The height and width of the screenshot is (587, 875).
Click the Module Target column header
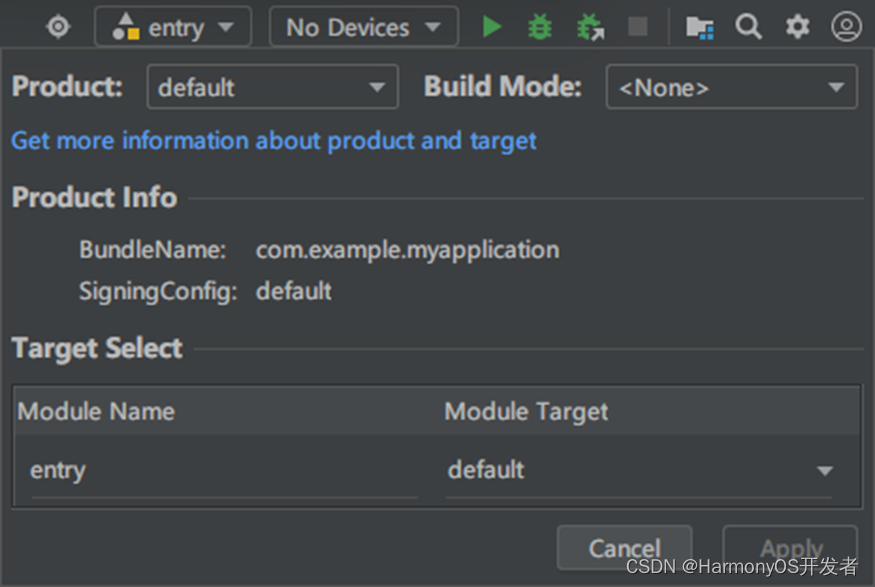pyautogui.click(x=526, y=412)
